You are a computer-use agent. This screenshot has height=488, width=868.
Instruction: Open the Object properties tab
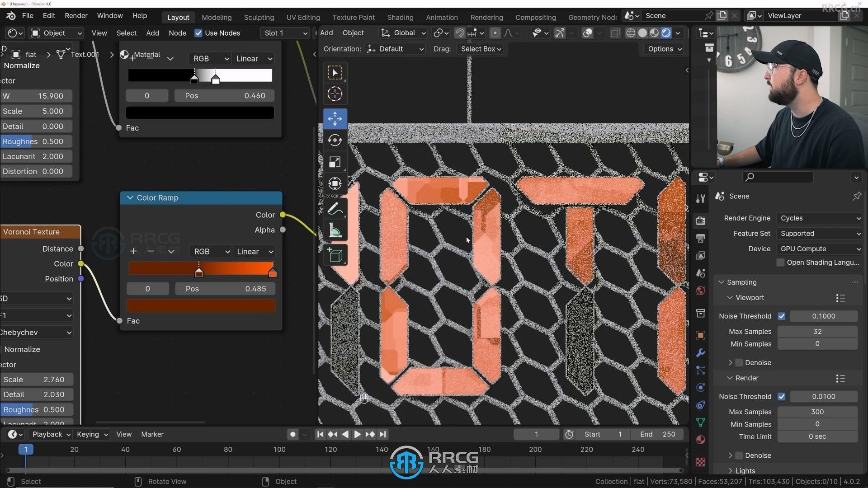click(x=701, y=335)
